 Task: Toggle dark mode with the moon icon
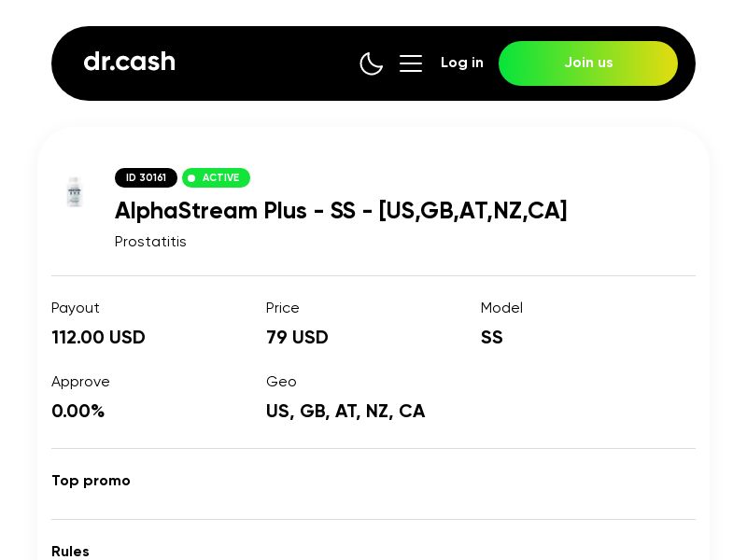[372, 63]
